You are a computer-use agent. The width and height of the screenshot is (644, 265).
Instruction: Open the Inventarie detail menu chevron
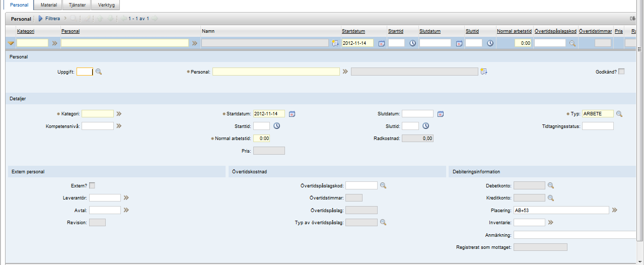[551, 222]
